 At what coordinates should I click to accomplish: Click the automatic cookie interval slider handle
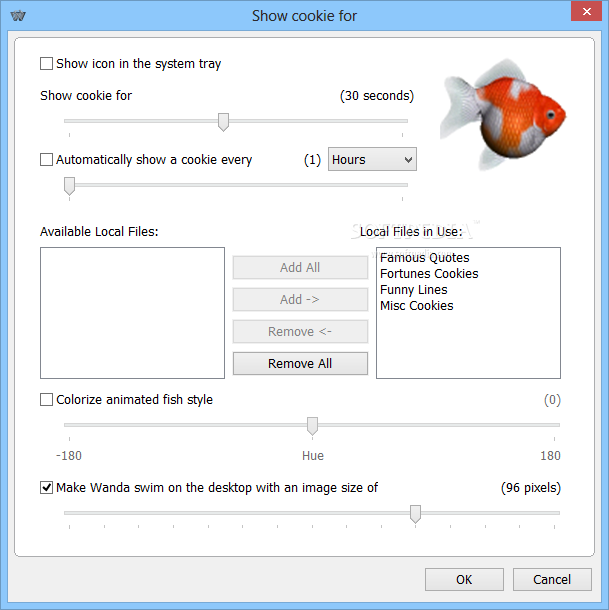(x=69, y=186)
